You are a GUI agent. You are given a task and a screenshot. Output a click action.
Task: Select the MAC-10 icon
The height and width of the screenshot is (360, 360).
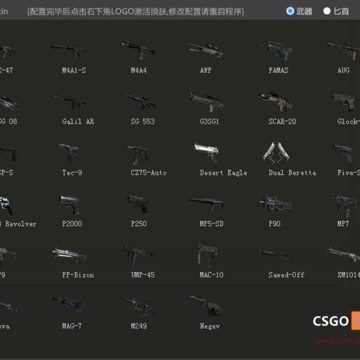pos(207,256)
